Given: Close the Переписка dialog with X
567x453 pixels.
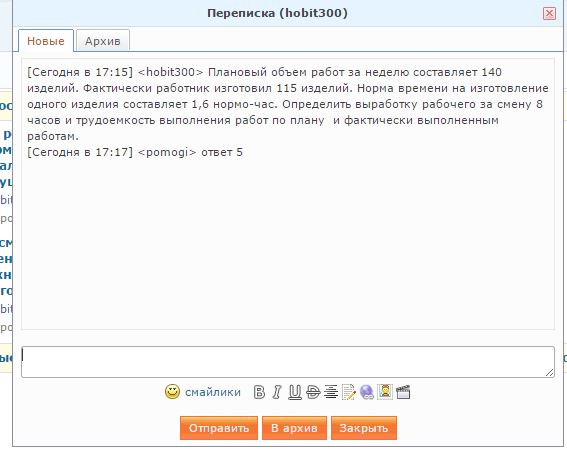Looking at the screenshot, I should 549,13.
